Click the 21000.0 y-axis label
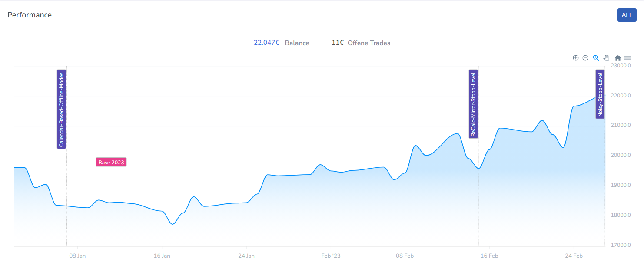Screen dimensions: 644x269 (x=621, y=125)
